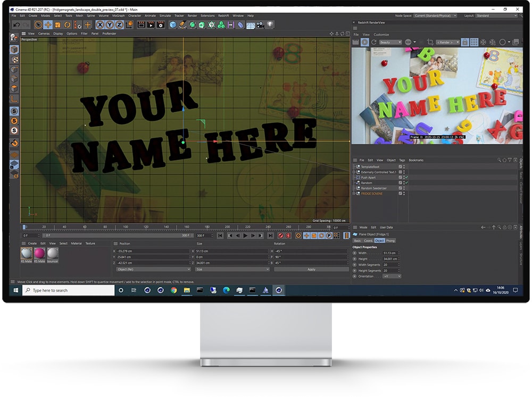Activate the Move tool
This screenshot has height=397, width=532.
click(48, 25)
